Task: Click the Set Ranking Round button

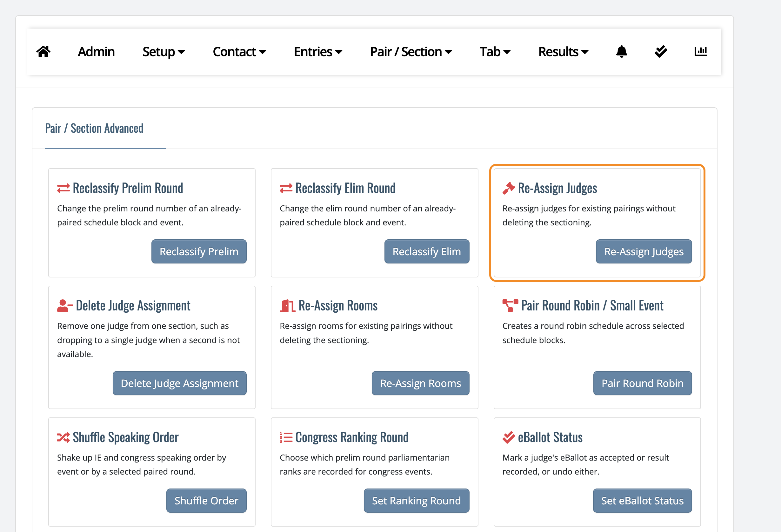Action: click(417, 501)
